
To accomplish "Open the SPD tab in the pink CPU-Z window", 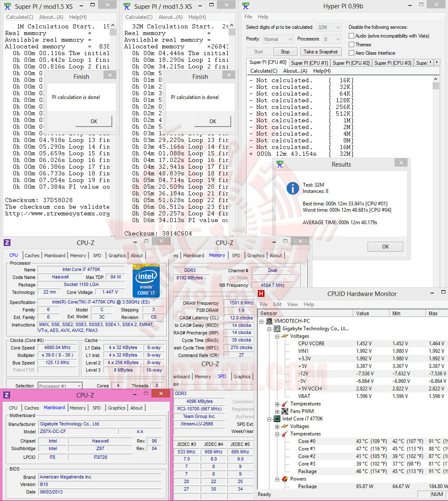I will tap(96, 408).
